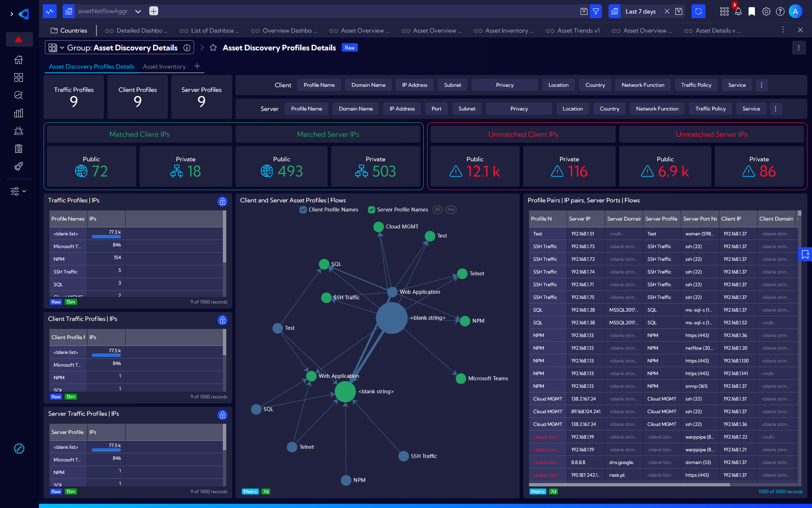Click the home icon in sidebar
The image size is (812, 508).
point(19,60)
